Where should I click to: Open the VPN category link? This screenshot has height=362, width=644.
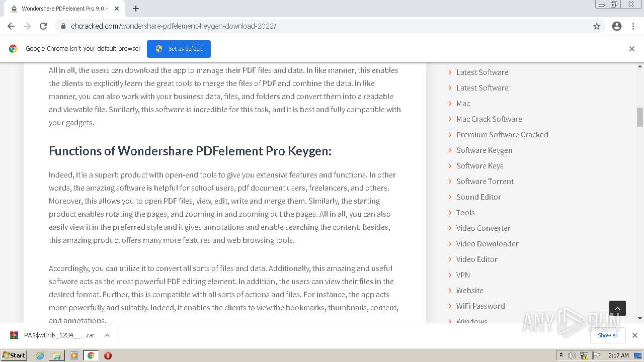pyautogui.click(x=463, y=275)
